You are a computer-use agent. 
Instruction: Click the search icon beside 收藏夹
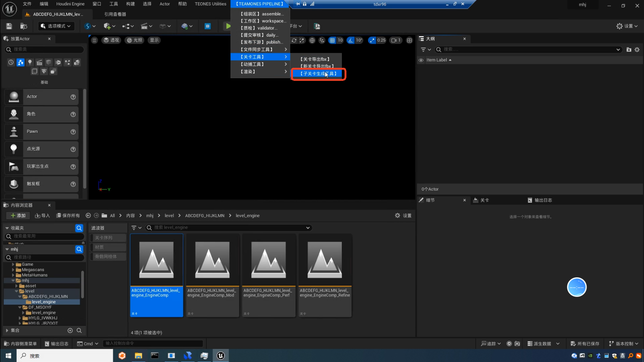(79, 228)
